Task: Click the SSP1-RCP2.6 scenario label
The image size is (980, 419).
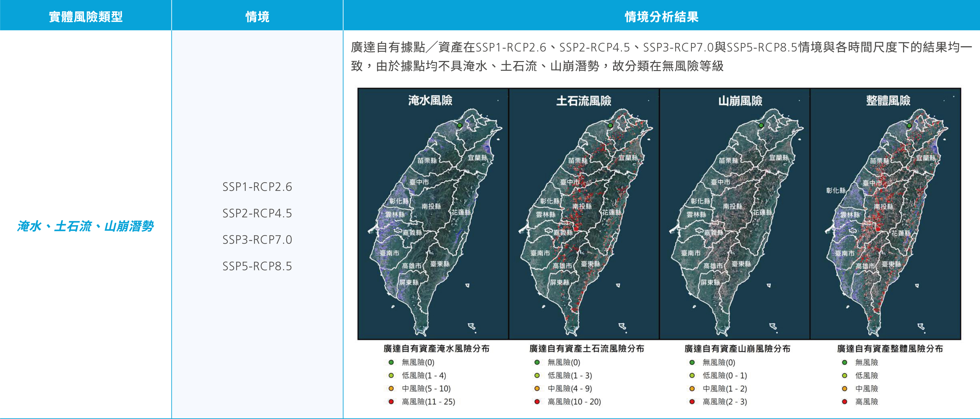Action: [258, 187]
